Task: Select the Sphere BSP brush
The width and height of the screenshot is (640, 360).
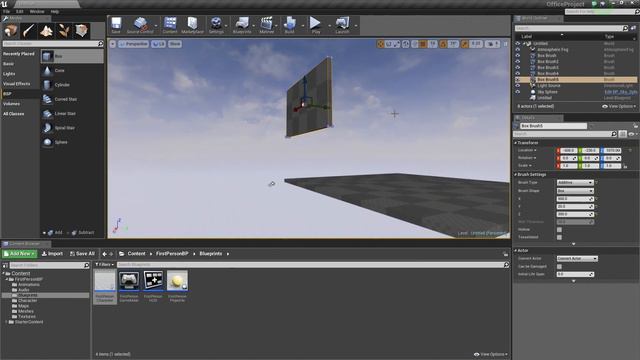Action: (72, 142)
